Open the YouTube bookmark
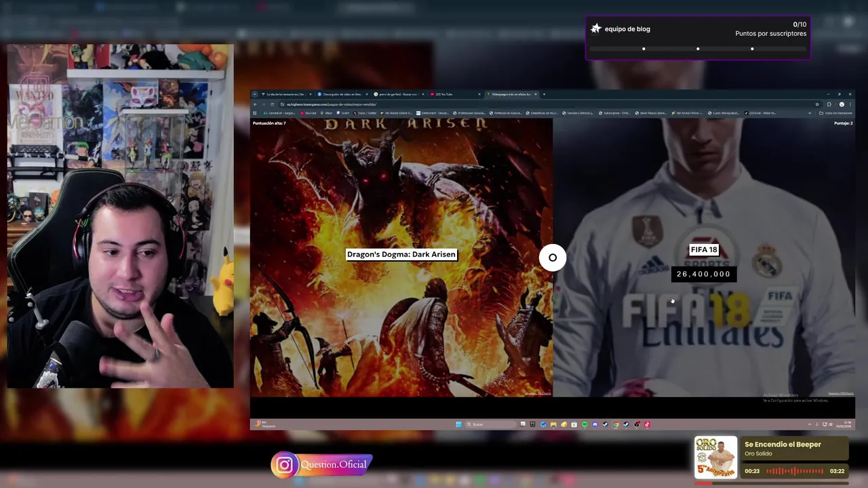This screenshot has width=868, height=488. 308,113
